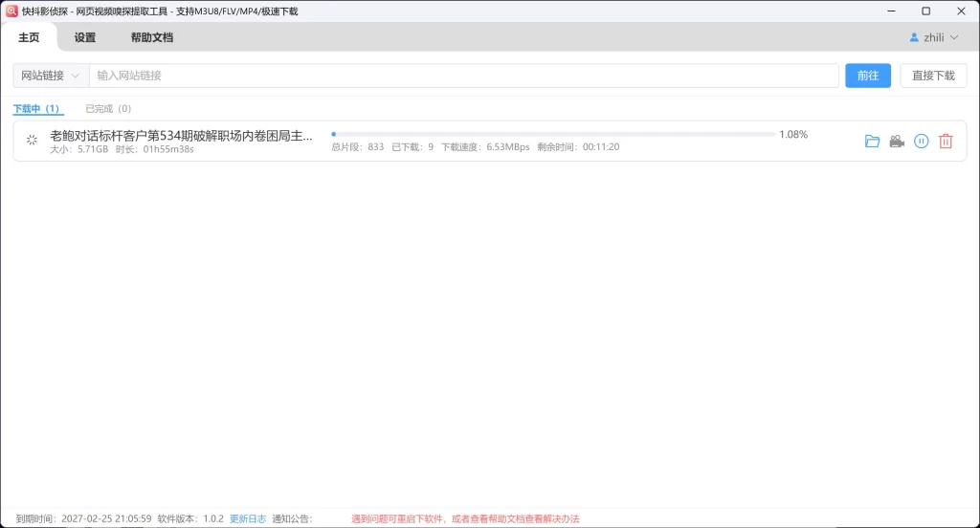Open the 更新日志 link
980x528 pixels.
tap(248, 518)
